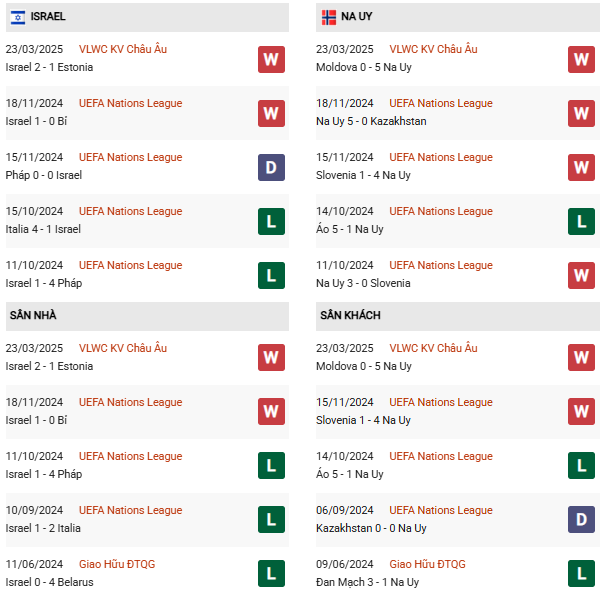
Task: Click the W badge for Na Uy 5 - 0 Kazakhstan
Action: tap(581, 113)
